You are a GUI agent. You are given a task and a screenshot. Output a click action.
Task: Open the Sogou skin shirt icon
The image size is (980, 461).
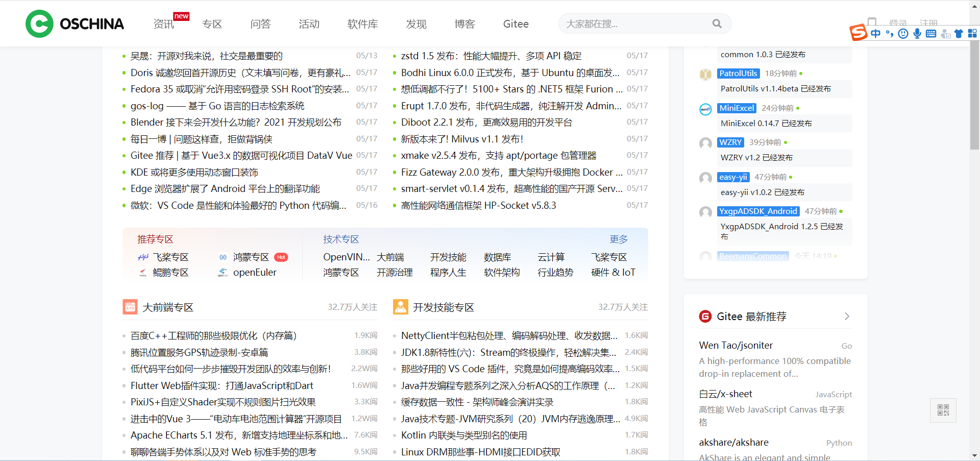(959, 34)
